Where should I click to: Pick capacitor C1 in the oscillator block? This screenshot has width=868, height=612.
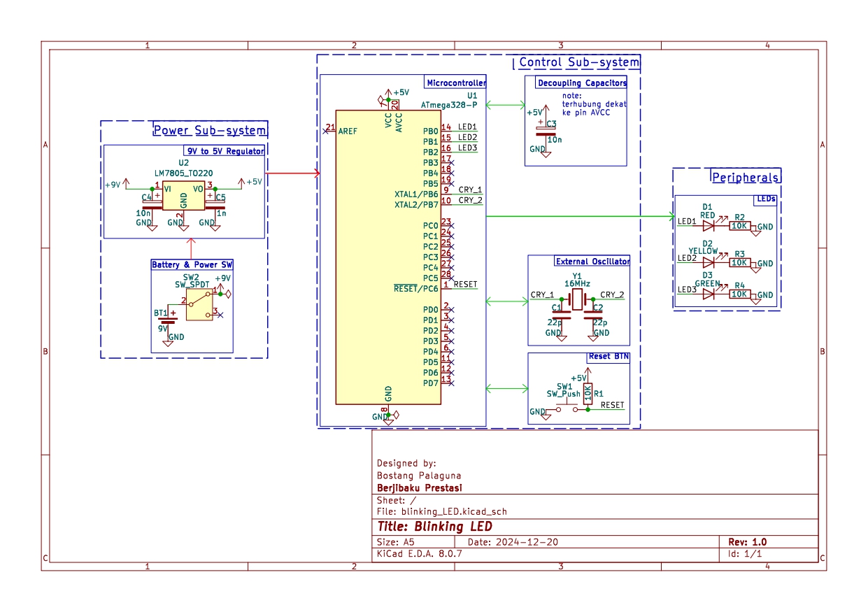[560, 315]
